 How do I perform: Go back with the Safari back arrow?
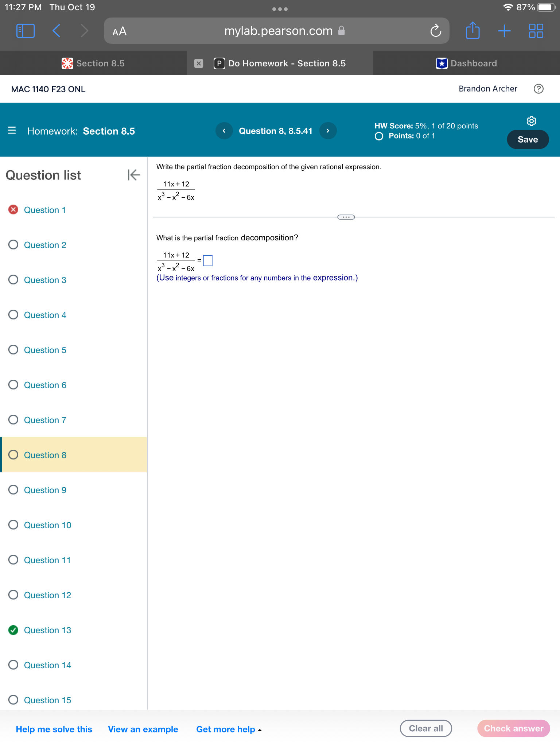(x=56, y=31)
